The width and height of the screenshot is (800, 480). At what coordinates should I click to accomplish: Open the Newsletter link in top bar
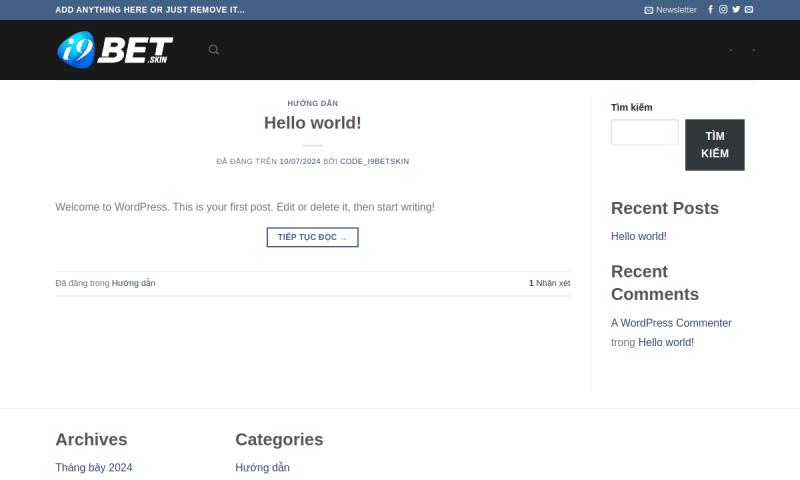670,10
